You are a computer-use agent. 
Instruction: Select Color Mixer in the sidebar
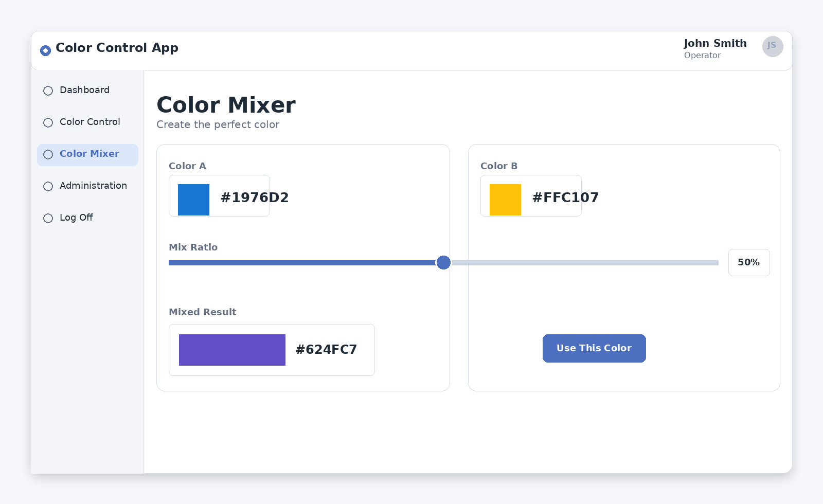point(89,154)
